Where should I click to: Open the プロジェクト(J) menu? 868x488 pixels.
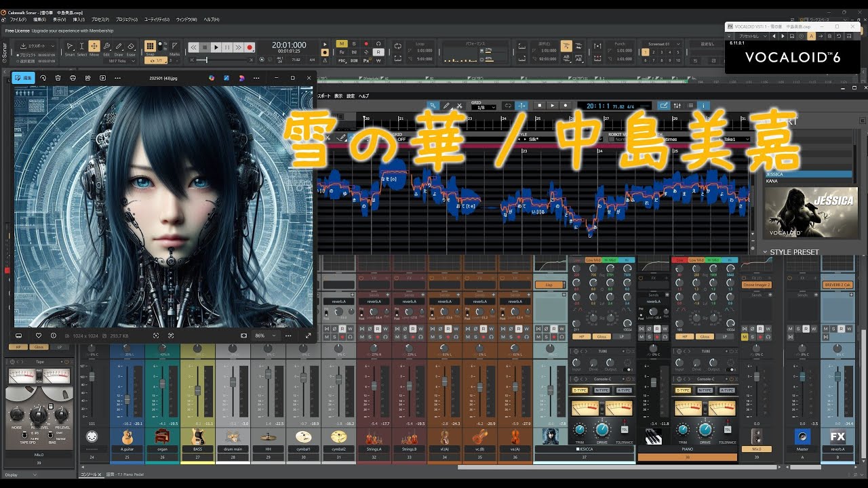pyautogui.click(x=126, y=20)
